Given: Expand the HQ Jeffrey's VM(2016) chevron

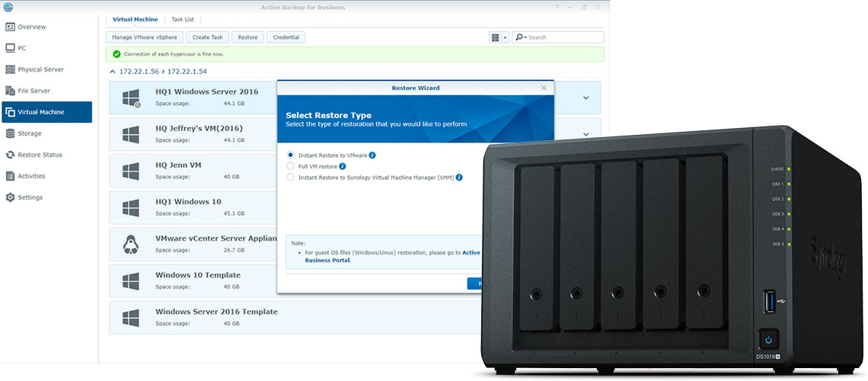Looking at the screenshot, I should point(586,134).
